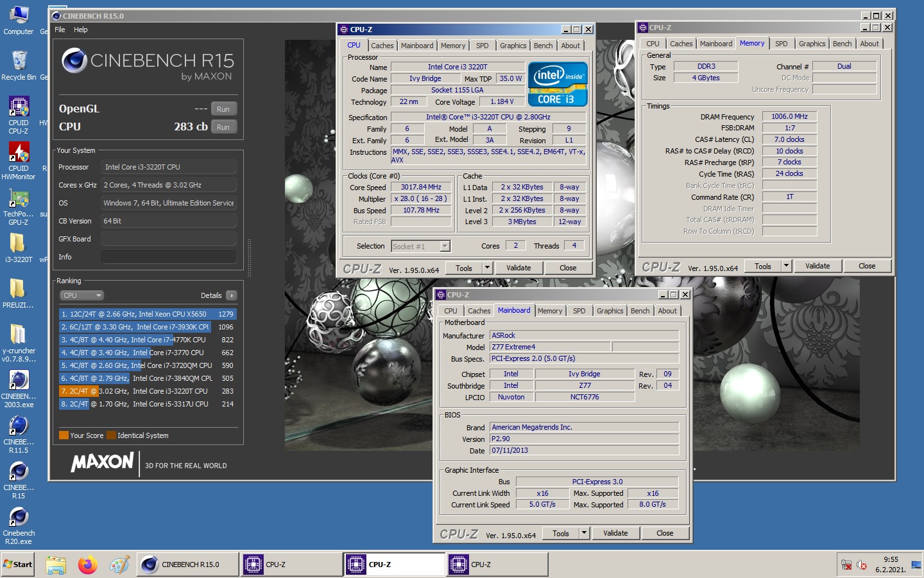Select ranking row Intel Core i3-3220T
Screen dimensions: 924x578
click(x=148, y=391)
